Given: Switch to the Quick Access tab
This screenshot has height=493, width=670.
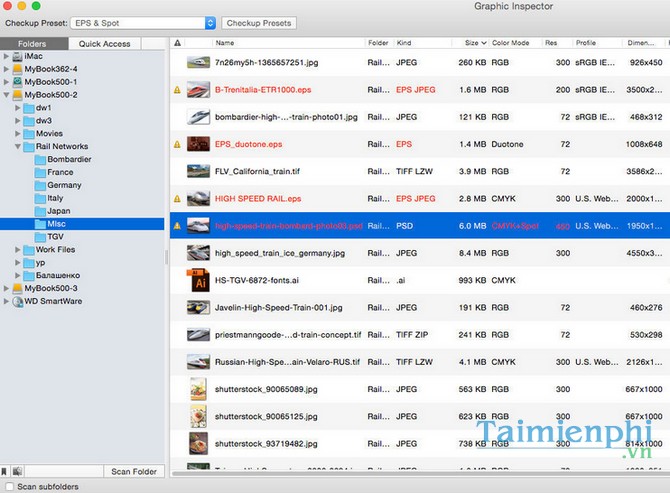Looking at the screenshot, I should coord(104,44).
